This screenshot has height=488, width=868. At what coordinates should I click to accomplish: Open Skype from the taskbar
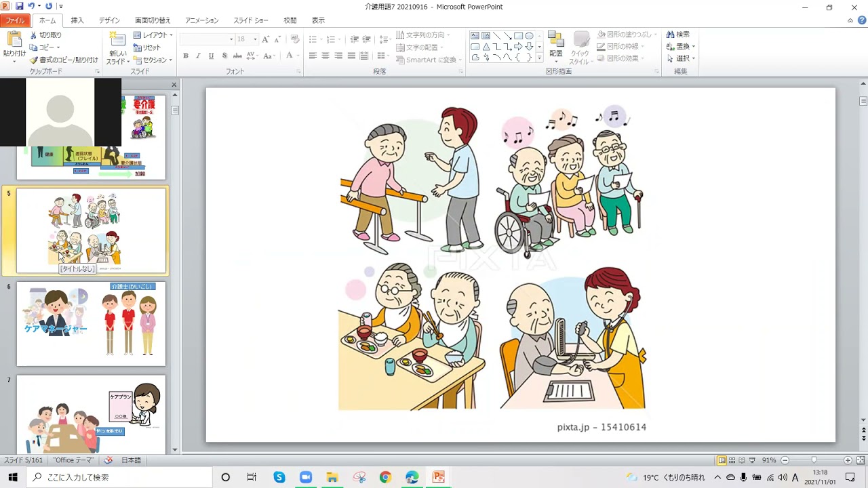pos(279,477)
